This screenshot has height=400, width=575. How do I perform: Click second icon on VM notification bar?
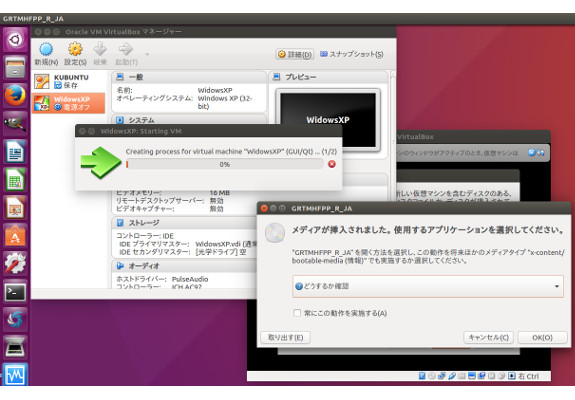click(x=541, y=153)
